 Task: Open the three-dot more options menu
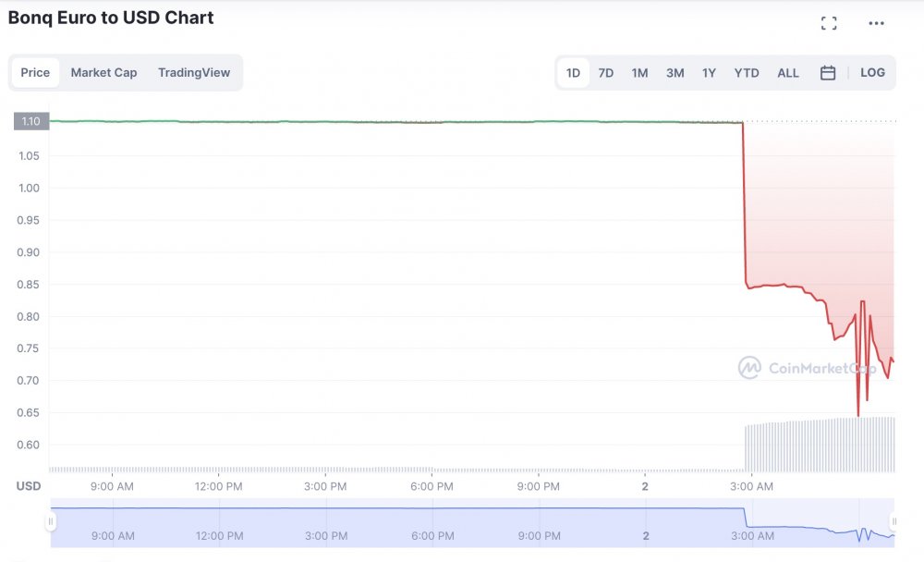coord(876,23)
